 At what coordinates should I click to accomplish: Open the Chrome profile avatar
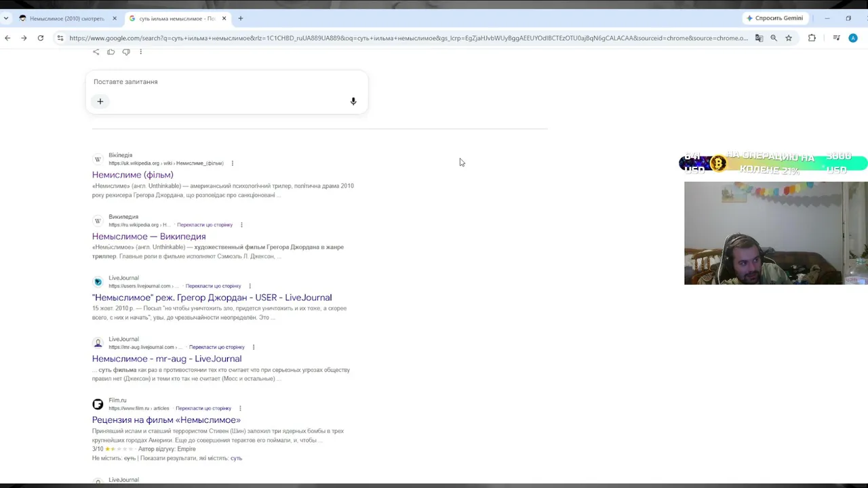(x=853, y=38)
